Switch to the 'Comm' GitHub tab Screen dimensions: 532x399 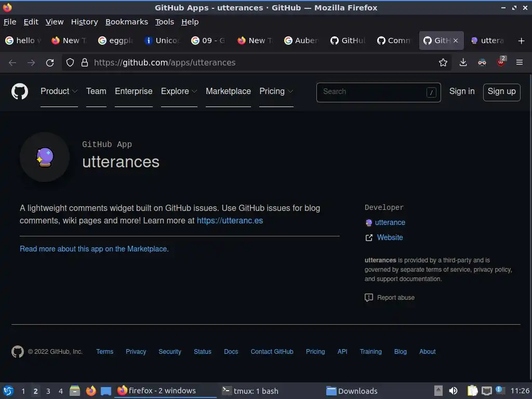395,41
